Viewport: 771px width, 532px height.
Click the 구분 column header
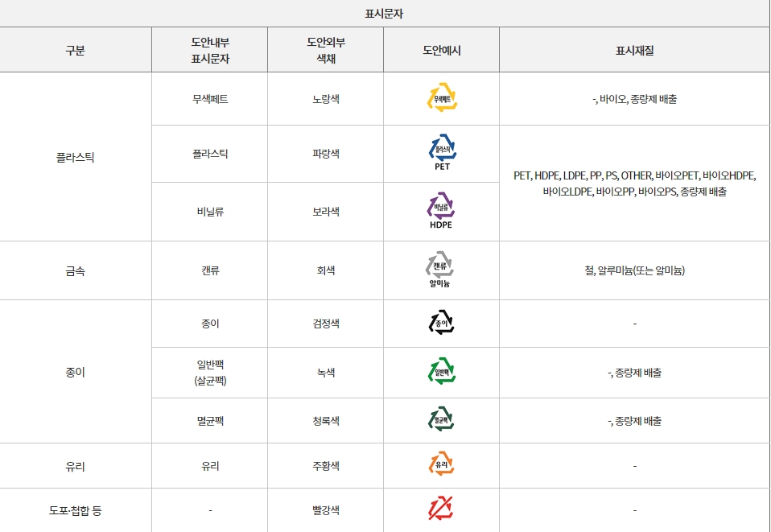click(75, 50)
